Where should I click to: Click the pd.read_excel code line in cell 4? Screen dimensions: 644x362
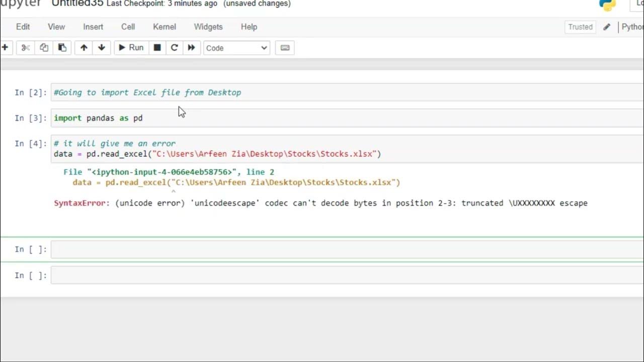click(217, 154)
